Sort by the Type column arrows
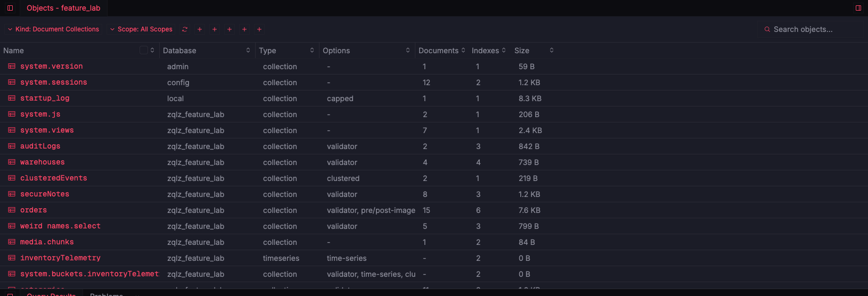Image resolution: width=868 pixels, height=296 pixels. click(x=312, y=50)
